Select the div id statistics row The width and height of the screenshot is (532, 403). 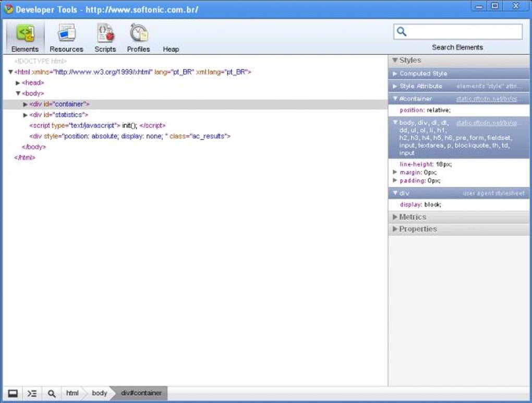pyautogui.click(x=195, y=115)
